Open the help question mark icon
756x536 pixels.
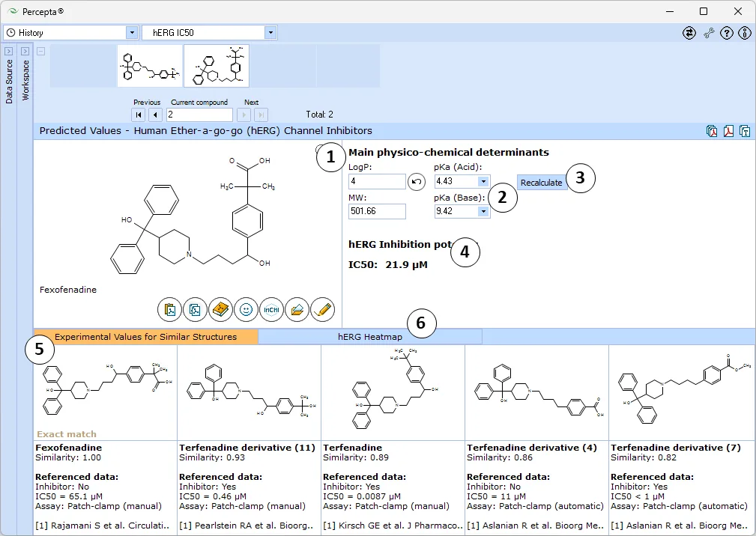coord(727,33)
